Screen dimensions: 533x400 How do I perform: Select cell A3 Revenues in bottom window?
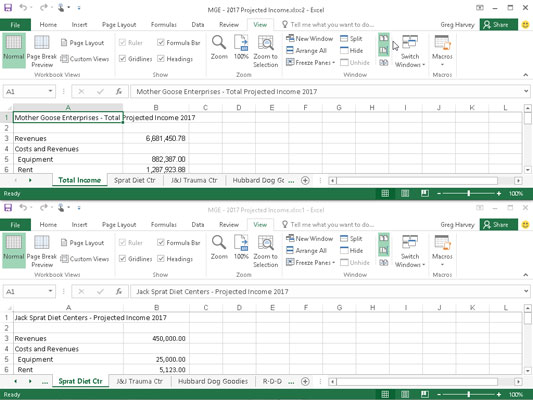pyautogui.click(x=68, y=338)
